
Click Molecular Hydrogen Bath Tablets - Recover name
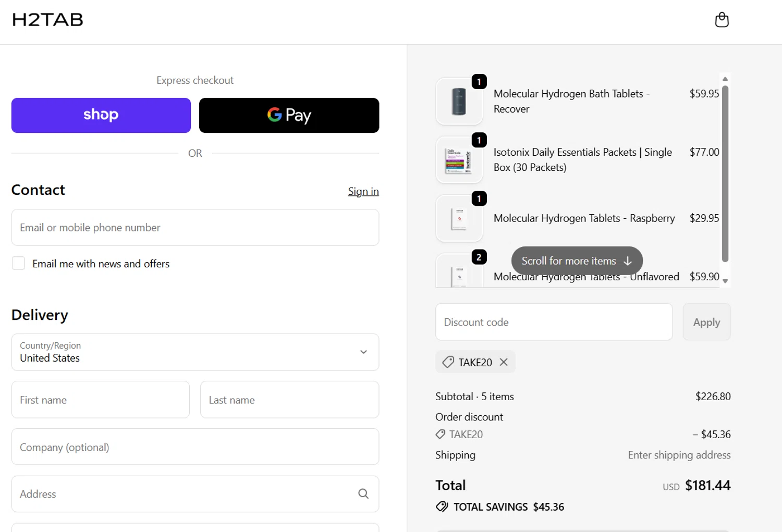click(571, 101)
